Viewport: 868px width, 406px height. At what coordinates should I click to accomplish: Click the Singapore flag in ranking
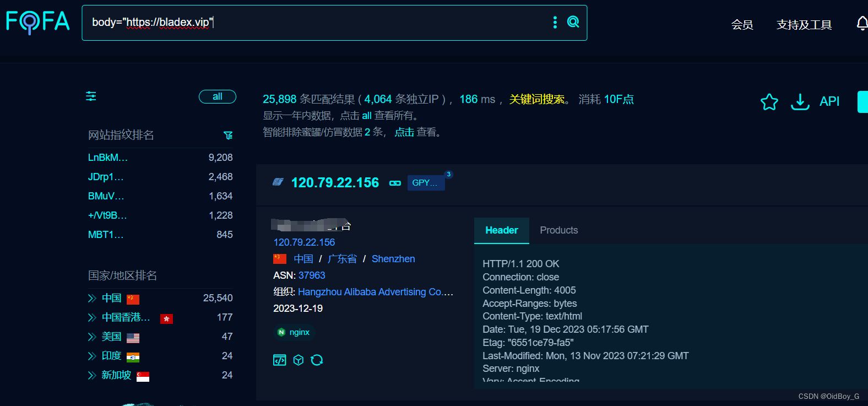pos(143,377)
